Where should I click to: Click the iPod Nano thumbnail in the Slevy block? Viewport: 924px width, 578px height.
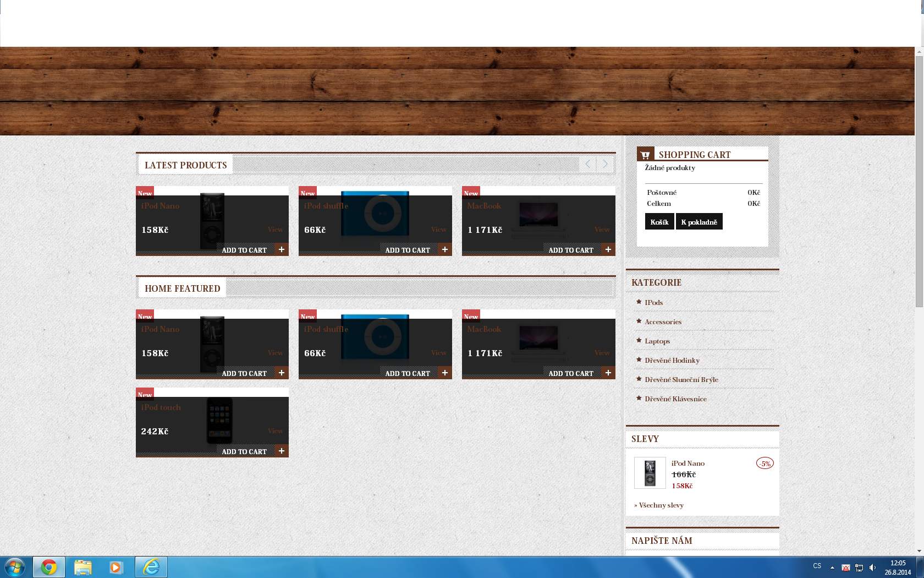(650, 473)
